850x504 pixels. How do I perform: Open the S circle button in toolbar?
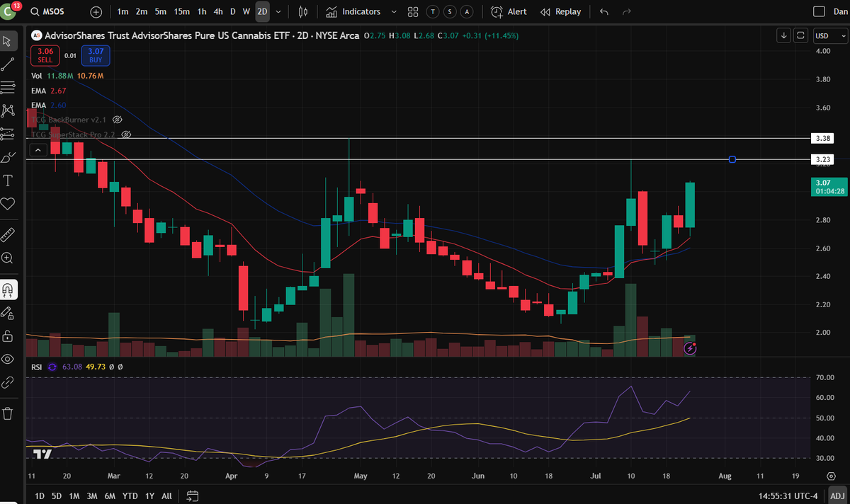[449, 11]
